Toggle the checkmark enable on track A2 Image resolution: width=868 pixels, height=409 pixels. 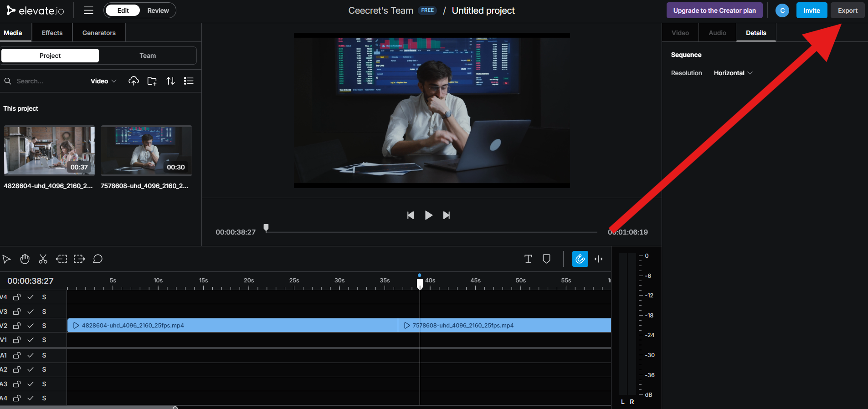coord(31,369)
